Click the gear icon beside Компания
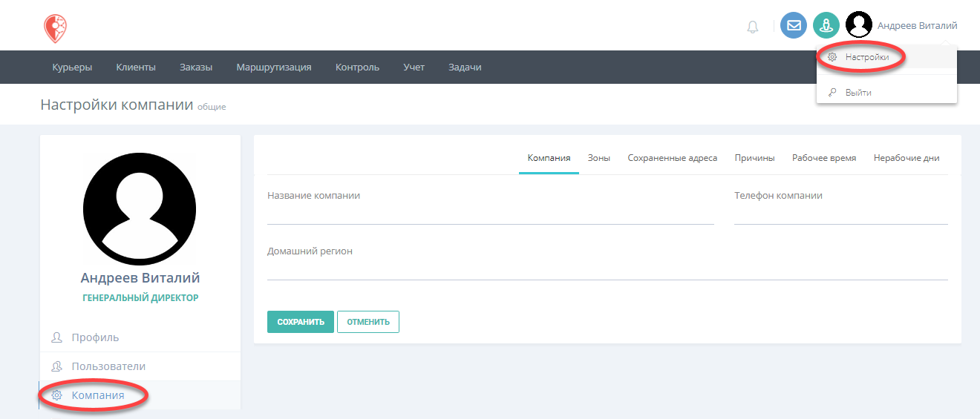Viewport: 980px width, 419px height. coord(56,395)
